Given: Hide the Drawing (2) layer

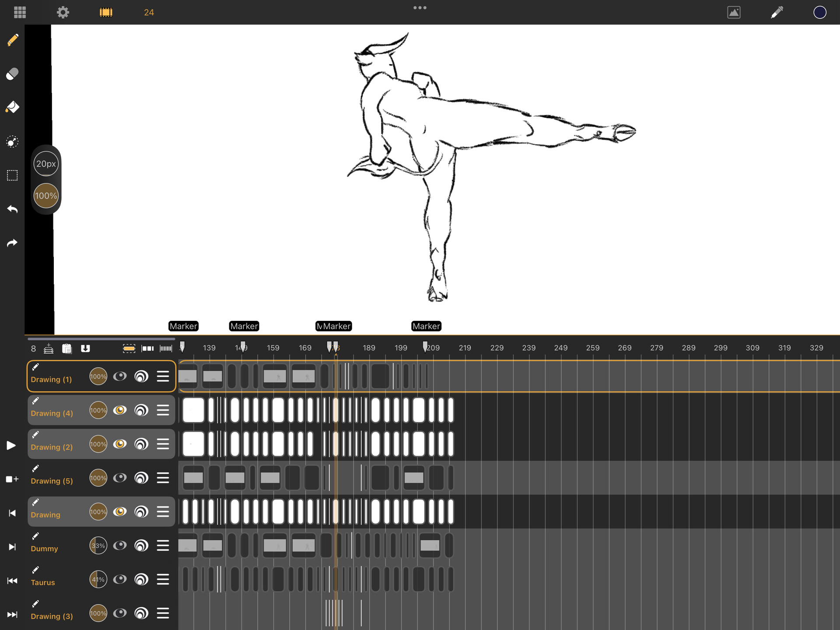Looking at the screenshot, I should pyautogui.click(x=120, y=444).
